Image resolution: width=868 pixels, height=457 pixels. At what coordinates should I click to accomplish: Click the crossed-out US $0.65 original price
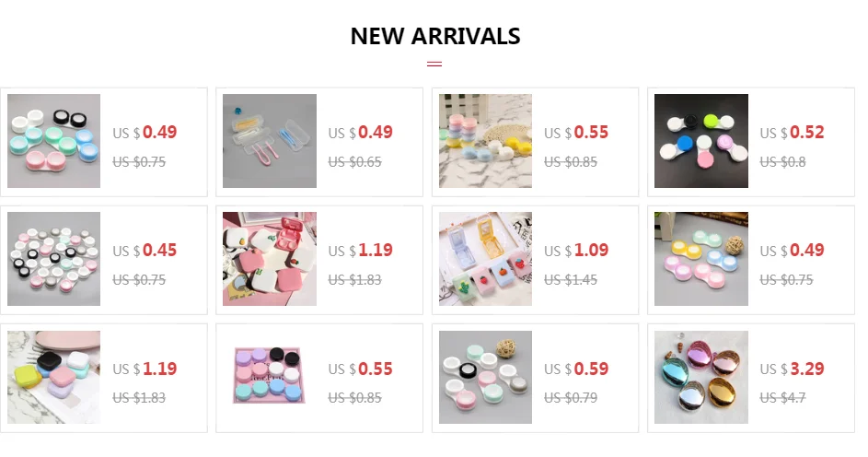(354, 162)
